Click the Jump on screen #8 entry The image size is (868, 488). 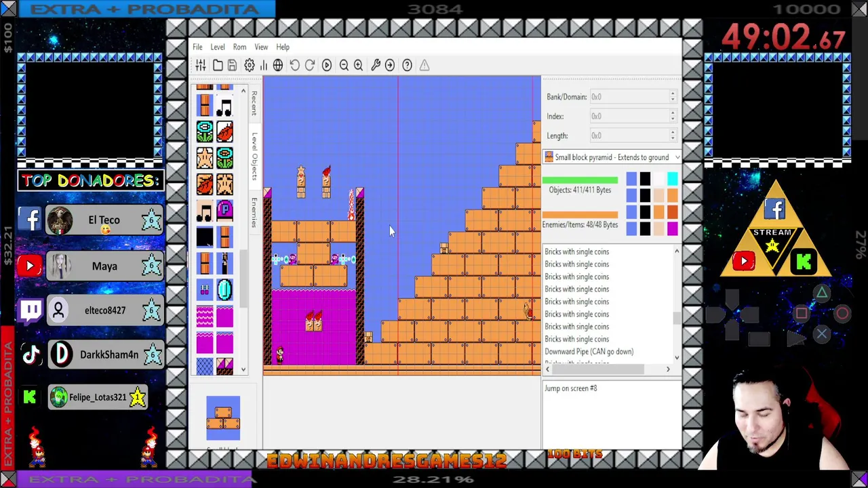pyautogui.click(x=571, y=388)
